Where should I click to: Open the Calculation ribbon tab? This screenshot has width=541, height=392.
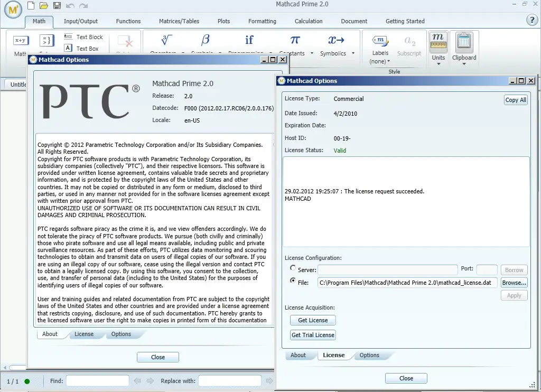coord(309,21)
